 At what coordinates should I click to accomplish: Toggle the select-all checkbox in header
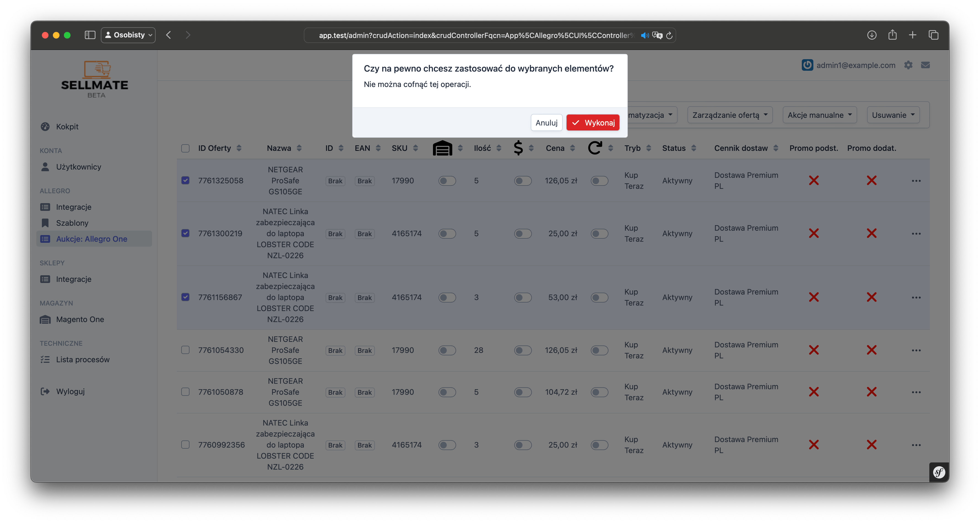(x=185, y=148)
